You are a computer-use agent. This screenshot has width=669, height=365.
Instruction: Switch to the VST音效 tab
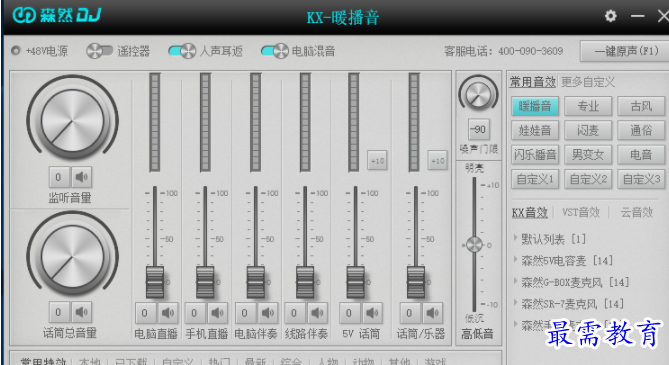click(581, 212)
